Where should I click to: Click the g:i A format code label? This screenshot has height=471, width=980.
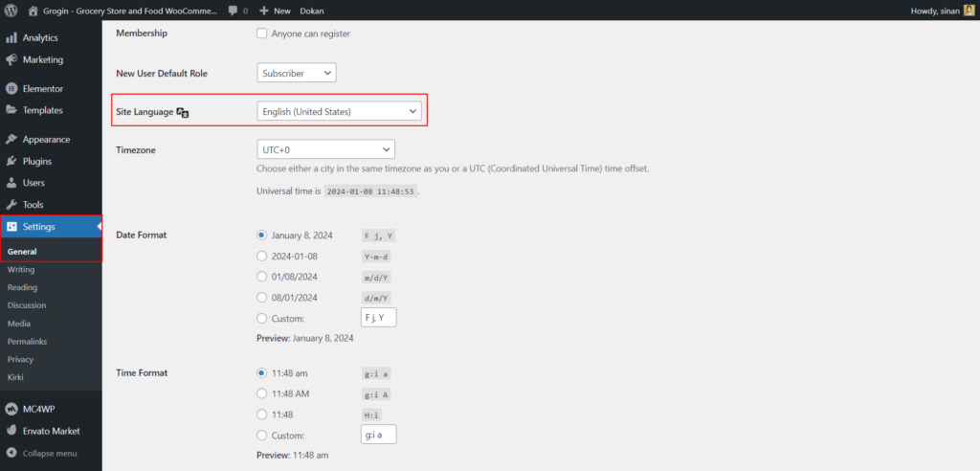pyautogui.click(x=377, y=394)
